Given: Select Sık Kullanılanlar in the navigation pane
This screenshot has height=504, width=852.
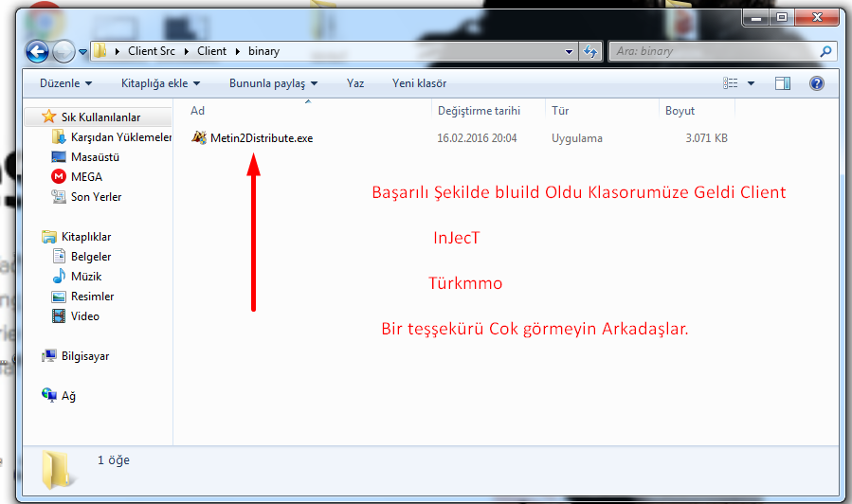Looking at the screenshot, I should 100,117.
